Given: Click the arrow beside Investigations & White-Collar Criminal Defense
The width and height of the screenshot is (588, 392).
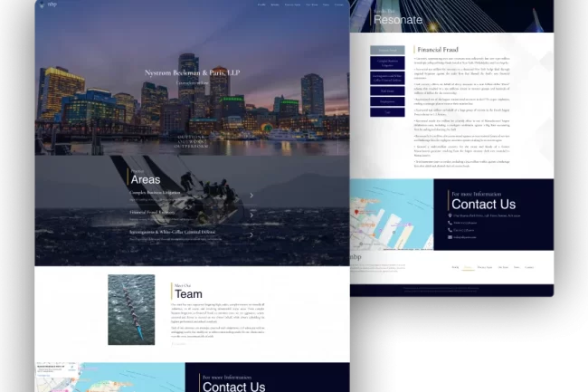Looking at the screenshot, I should tap(251, 234).
